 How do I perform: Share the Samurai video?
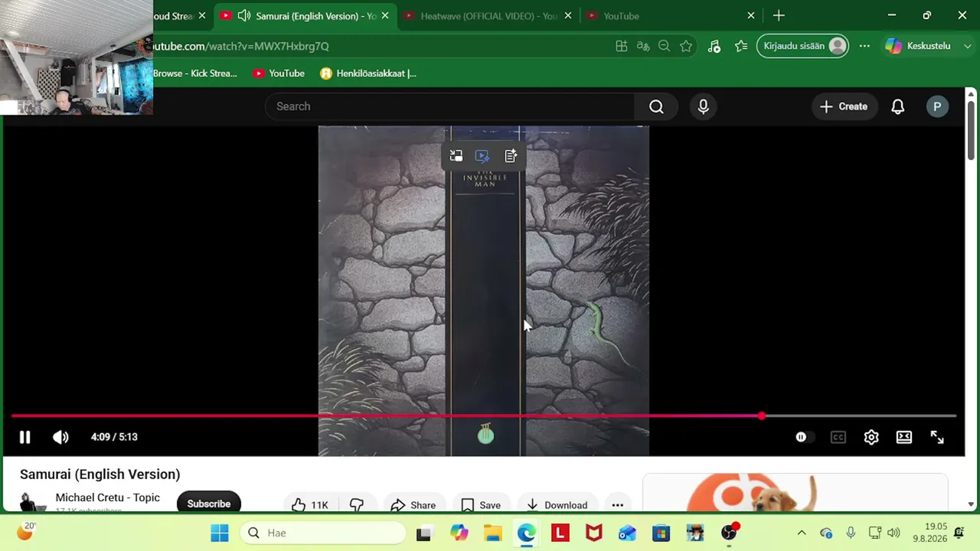pos(413,505)
